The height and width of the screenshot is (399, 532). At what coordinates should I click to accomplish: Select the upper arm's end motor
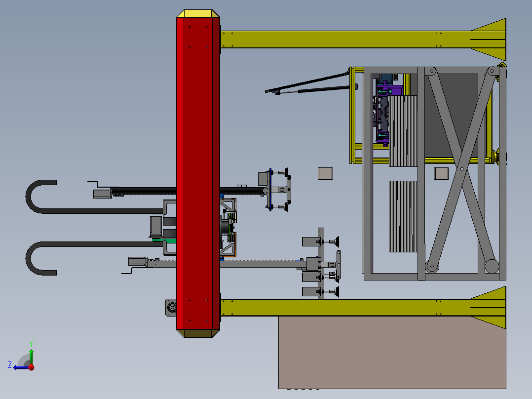103,194
